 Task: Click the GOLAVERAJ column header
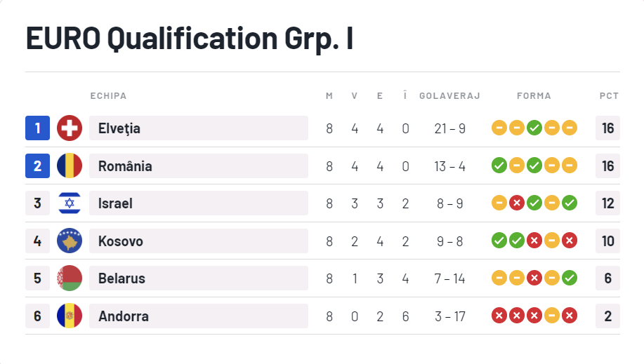tap(449, 96)
